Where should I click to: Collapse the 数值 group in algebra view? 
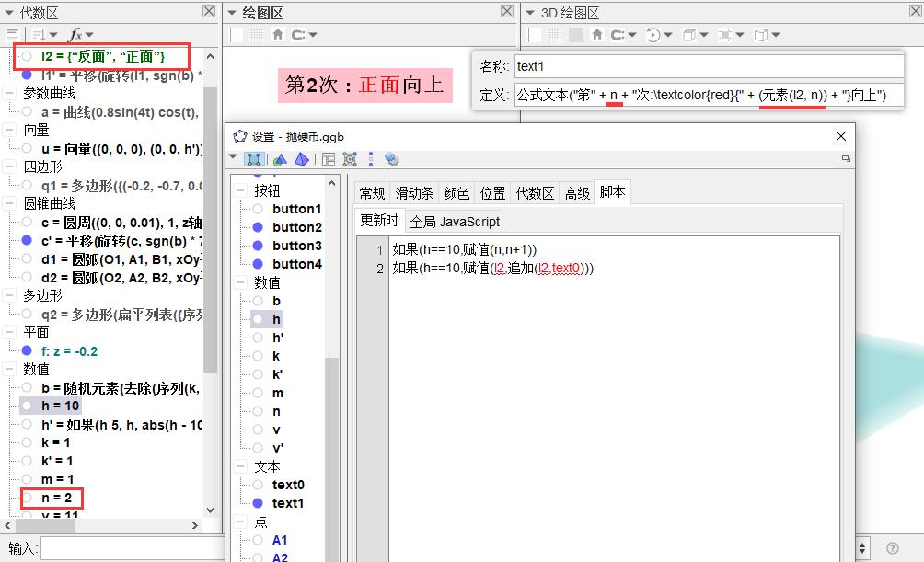point(10,369)
